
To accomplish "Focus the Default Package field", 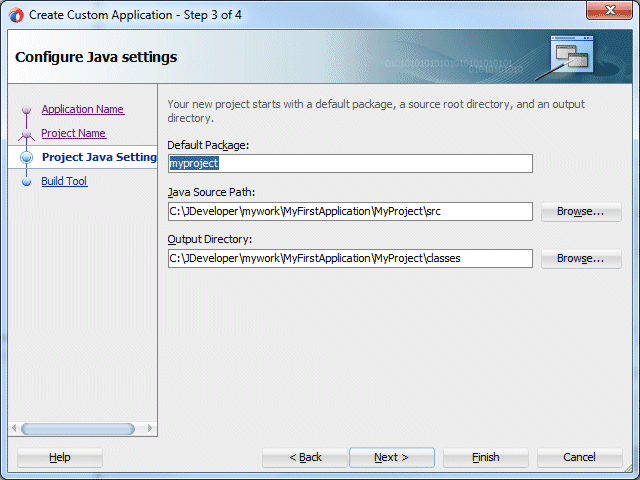I will click(x=350, y=164).
